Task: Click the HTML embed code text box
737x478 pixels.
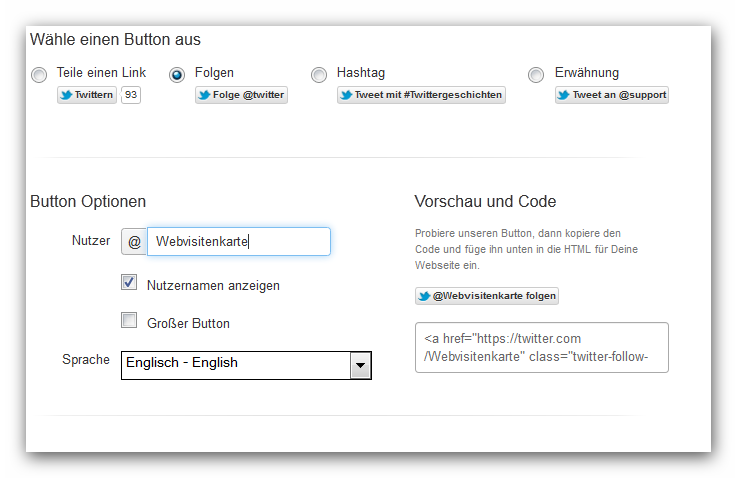Action: coord(541,347)
